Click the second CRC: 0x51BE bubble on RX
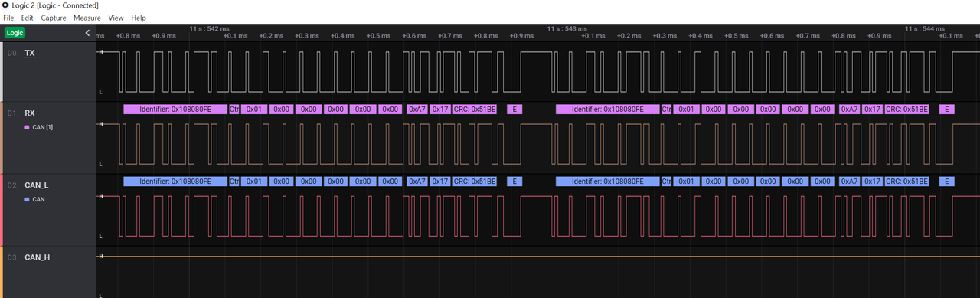 (x=907, y=110)
